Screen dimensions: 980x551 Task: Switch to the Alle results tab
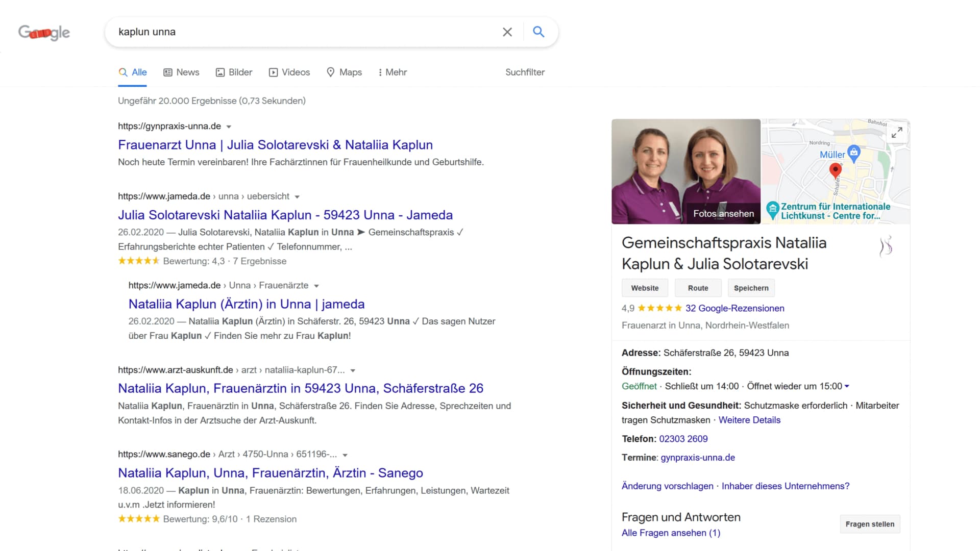(x=132, y=72)
